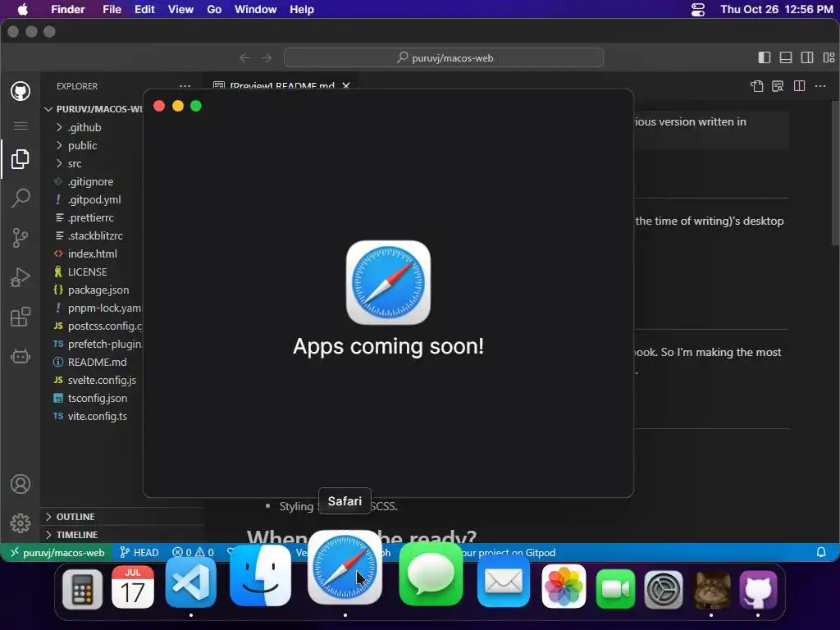840x630 pixels.
Task: Open FaceTime from the dock
Action: click(615, 589)
